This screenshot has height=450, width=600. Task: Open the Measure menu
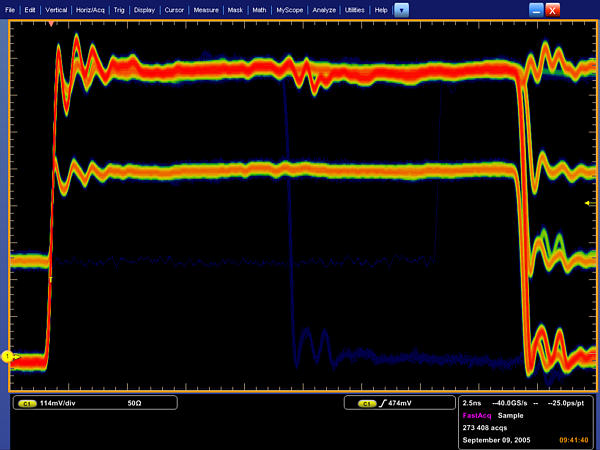(x=207, y=9)
